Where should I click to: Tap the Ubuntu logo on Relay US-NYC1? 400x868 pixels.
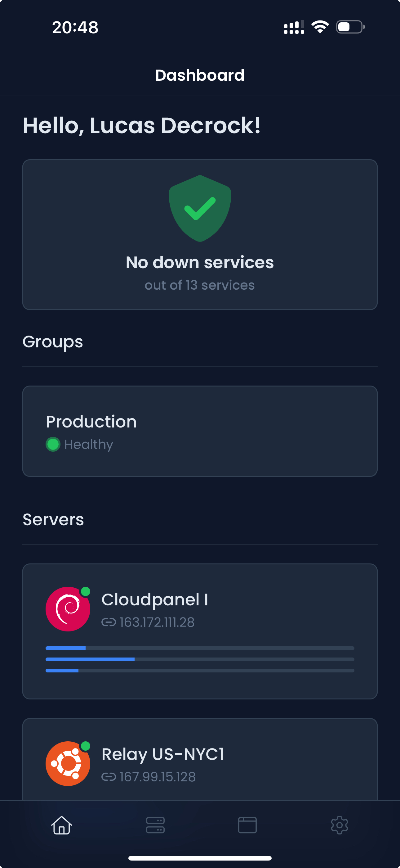tap(68, 764)
